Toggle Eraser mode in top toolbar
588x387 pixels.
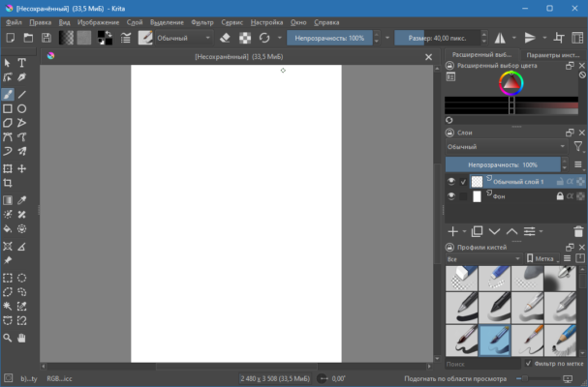pos(225,38)
